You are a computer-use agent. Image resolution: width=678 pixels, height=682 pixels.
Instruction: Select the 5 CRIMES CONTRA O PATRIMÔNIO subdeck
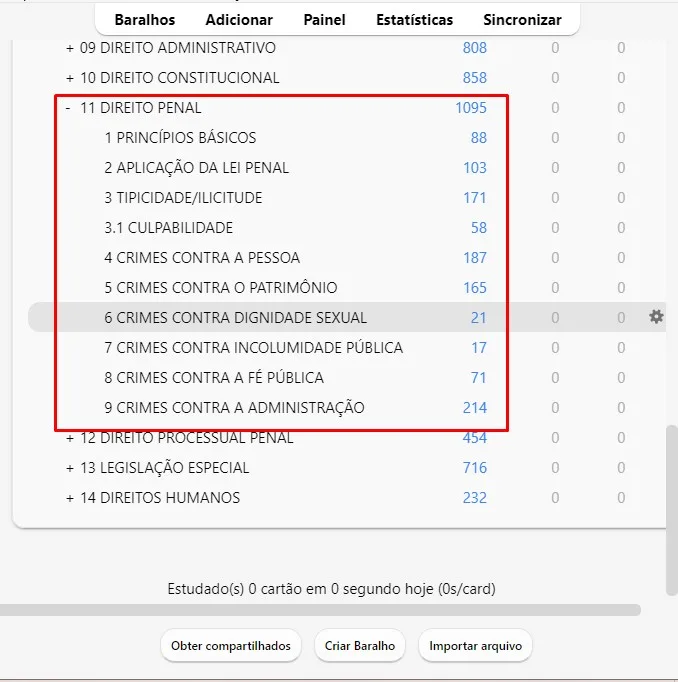220,288
